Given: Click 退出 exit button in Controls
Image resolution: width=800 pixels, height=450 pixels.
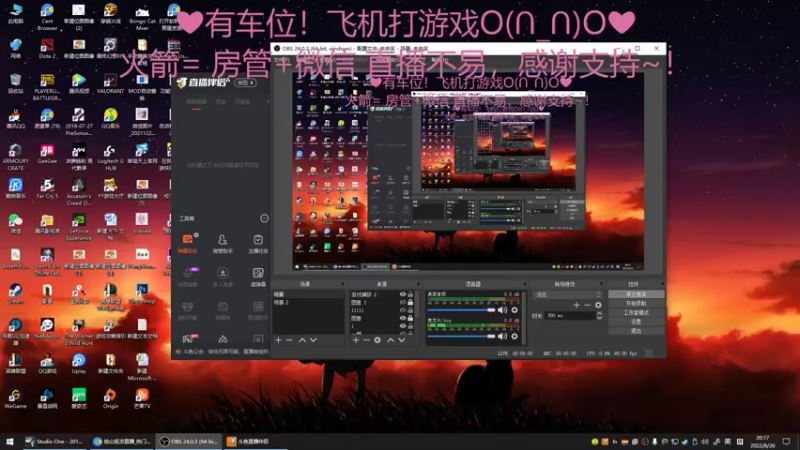Looking at the screenshot, I should point(636,331).
